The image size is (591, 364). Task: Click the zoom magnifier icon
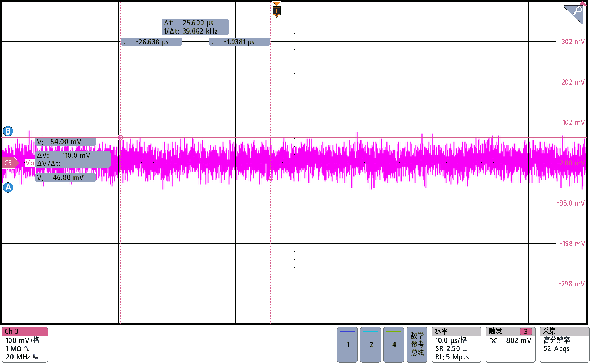[x=574, y=14]
